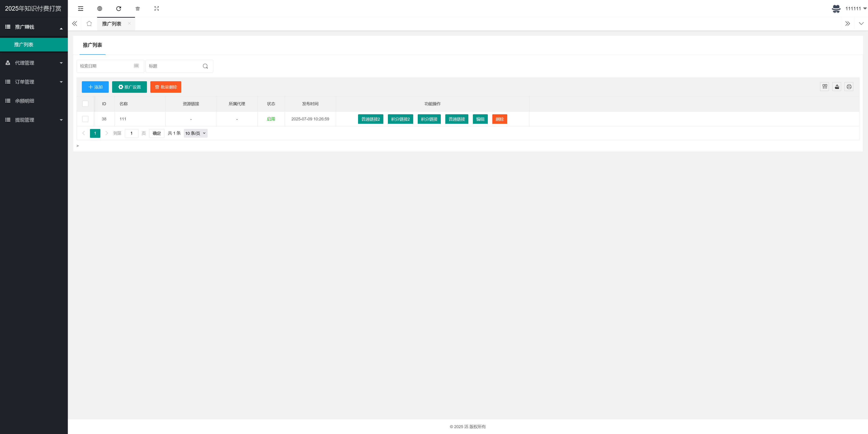Check the select-all header checkbox
Screen dimensions: 868x434
pyautogui.click(x=85, y=104)
